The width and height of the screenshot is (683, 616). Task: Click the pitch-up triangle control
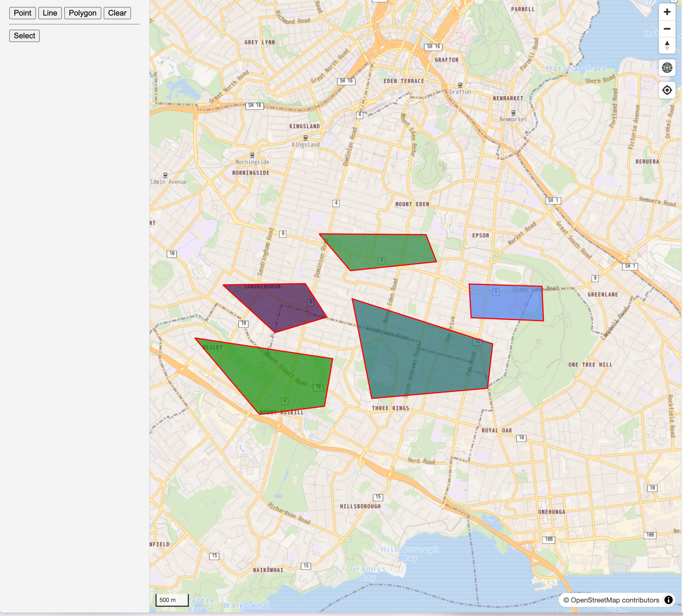point(667,43)
